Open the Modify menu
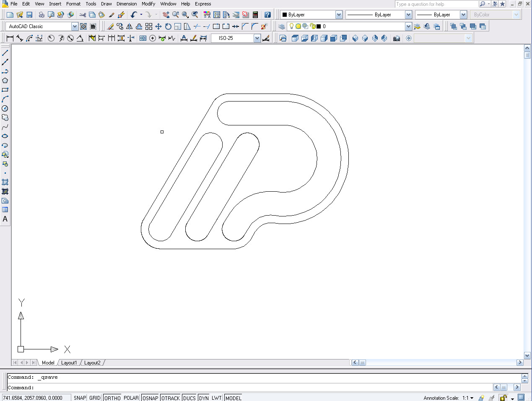Image resolution: width=532 pixels, height=401 pixels. pyautogui.click(x=148, y=4)
